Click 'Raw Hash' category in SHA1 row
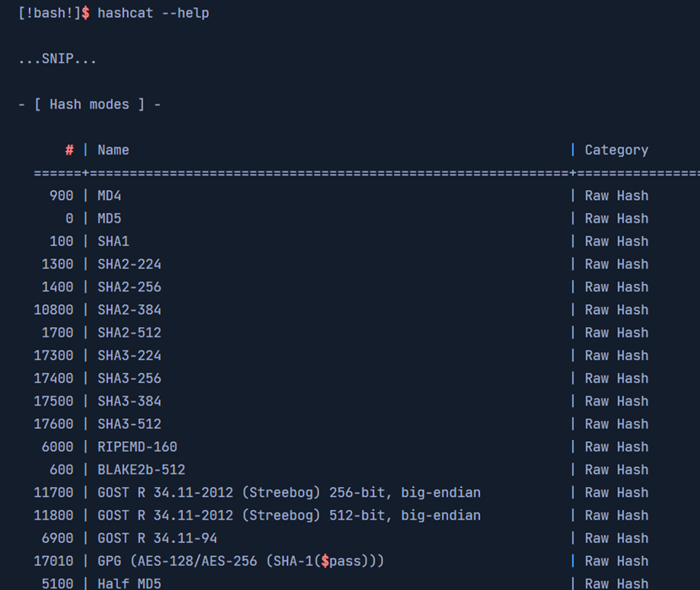The image size is (700, 590). (617, 241)
